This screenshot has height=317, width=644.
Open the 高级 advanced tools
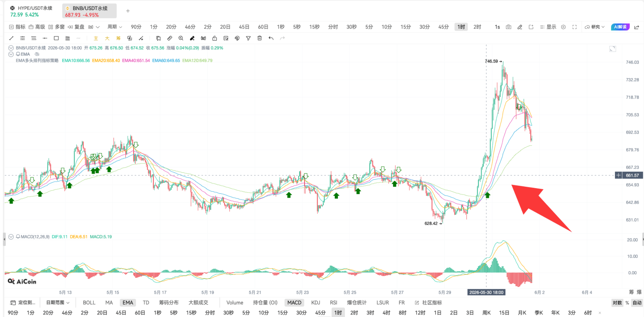click(x=37, y=27)
